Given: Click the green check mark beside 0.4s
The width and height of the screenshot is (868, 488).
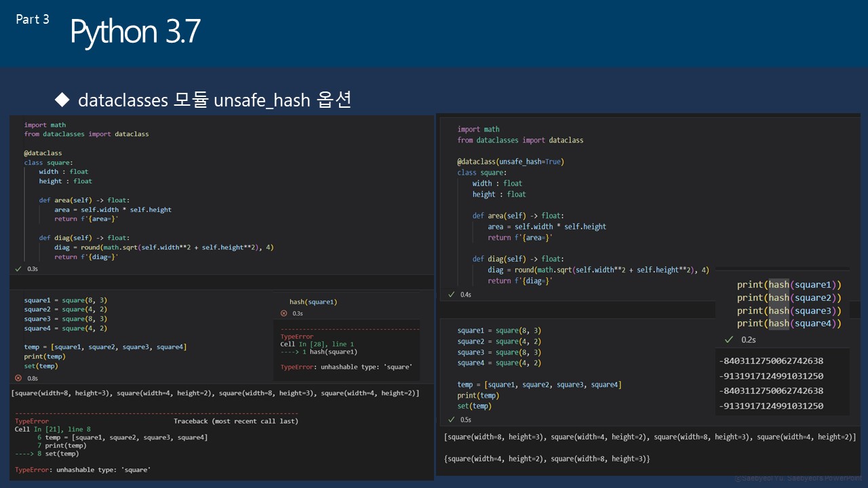Looking at the screenshot, I should 451,295.
